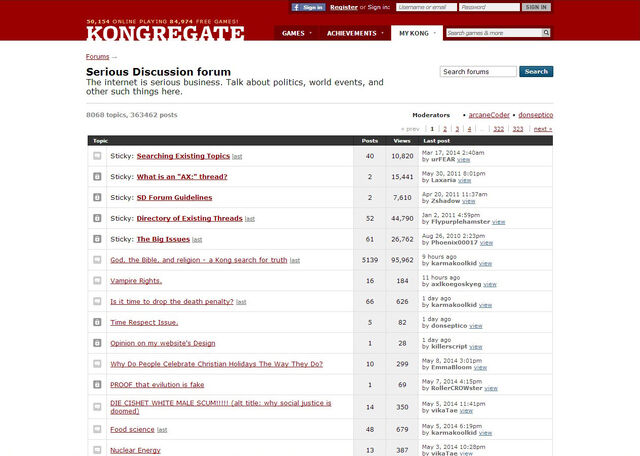Click icon beside Food science
Screen dimensions: 640x456
[97, 429]
